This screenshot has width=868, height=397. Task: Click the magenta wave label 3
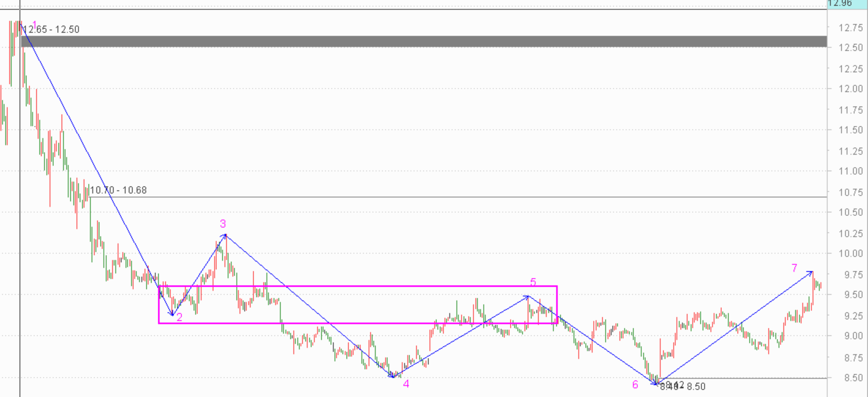(x=223, y=224)
